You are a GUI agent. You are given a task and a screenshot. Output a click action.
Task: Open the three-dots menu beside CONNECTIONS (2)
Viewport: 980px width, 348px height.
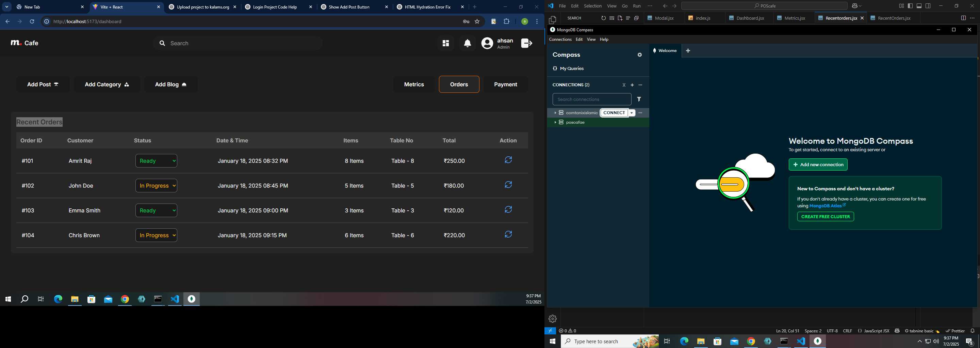point(640,85)
